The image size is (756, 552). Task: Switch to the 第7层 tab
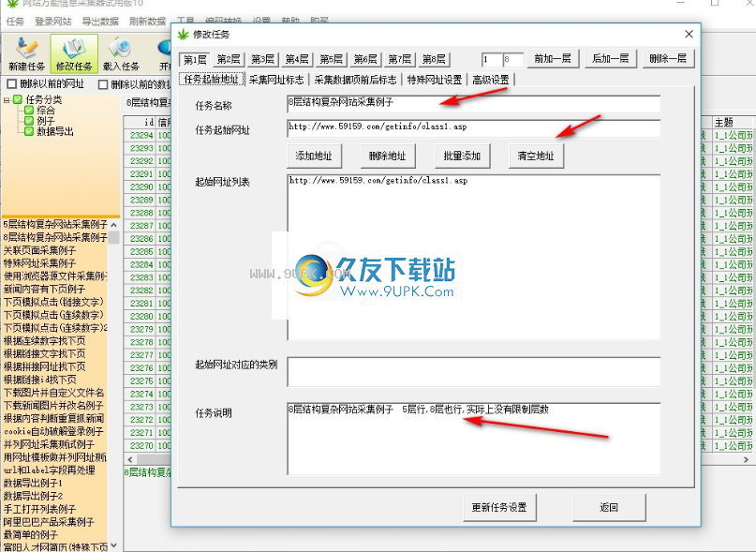coord(400,59)
